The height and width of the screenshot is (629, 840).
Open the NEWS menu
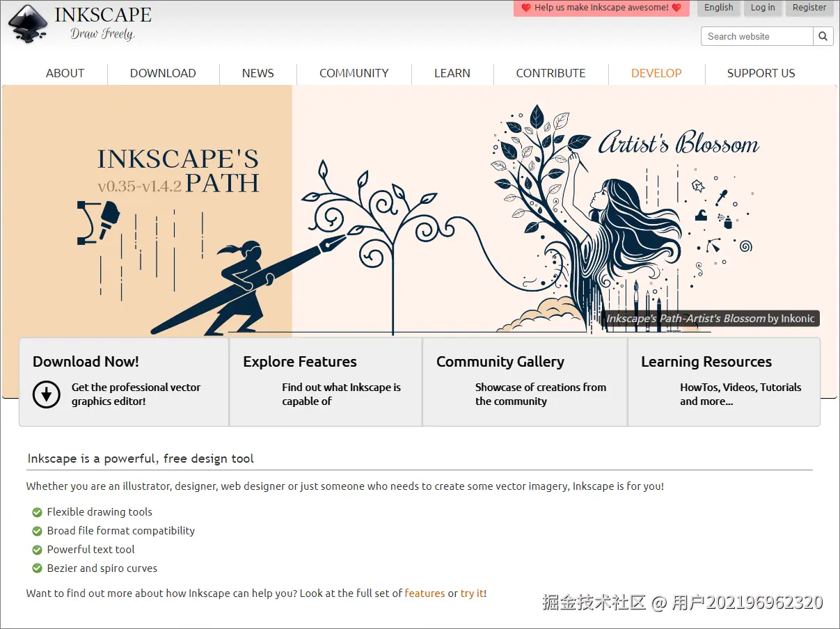coord(257,73)
